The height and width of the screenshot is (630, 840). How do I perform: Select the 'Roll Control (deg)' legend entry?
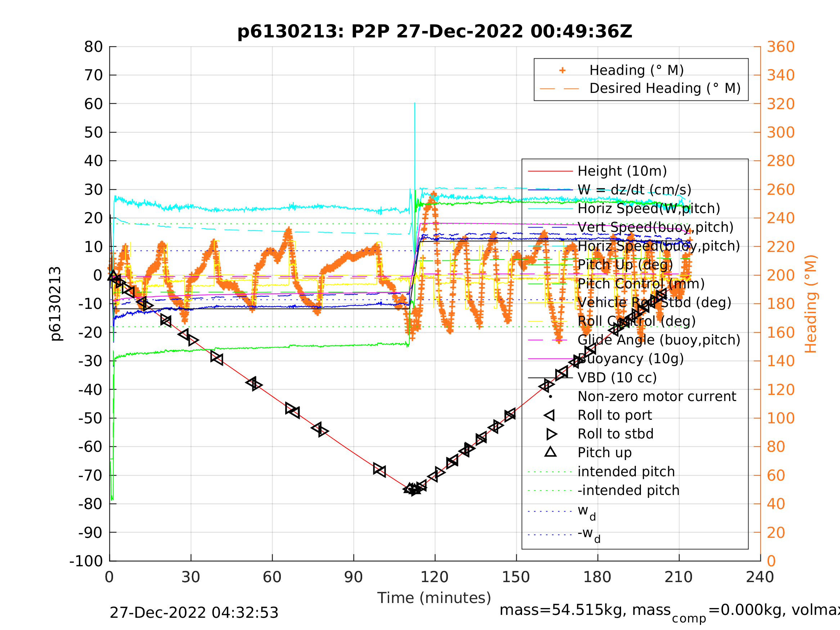click(637, 321)
